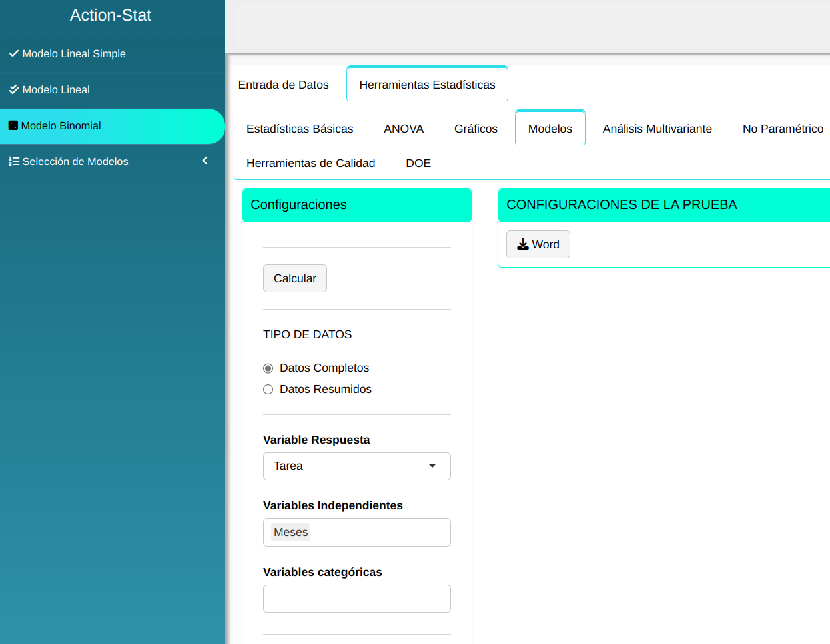Select the Datos Resumidos radio button
This screenshot has width=830, height=644.
pyautogui.click(x=268, y=390)
